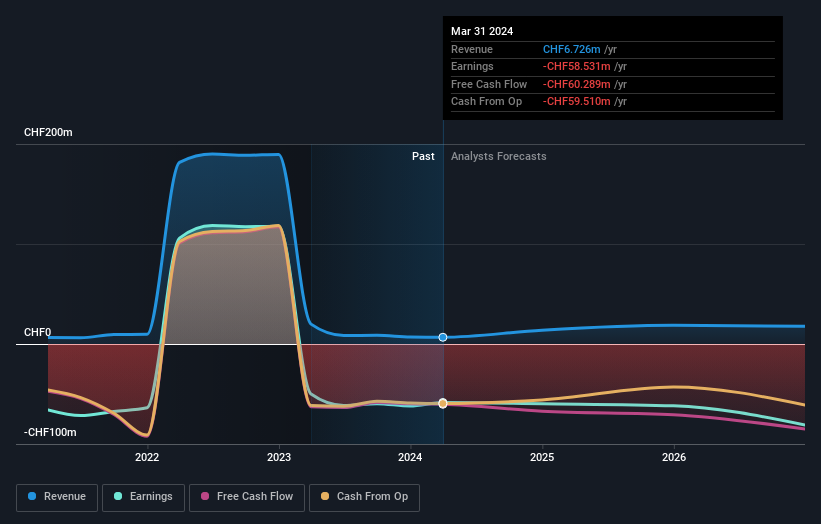Screen dimensions: 821x524
Task: Click the -CHF60.289m free cash flow value
Action: point(576,84)
